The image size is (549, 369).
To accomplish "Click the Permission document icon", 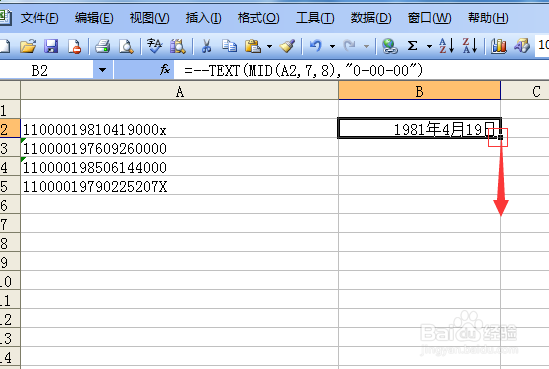I will [x=75, y=46].
